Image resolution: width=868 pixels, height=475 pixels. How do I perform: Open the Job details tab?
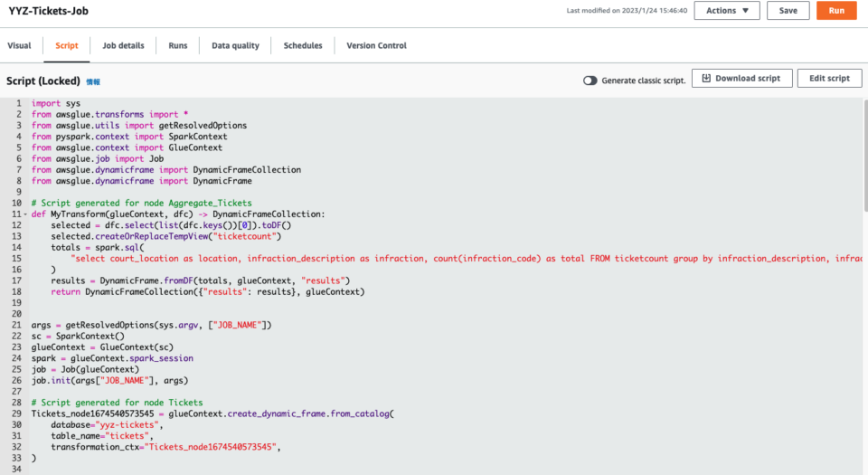123,45
